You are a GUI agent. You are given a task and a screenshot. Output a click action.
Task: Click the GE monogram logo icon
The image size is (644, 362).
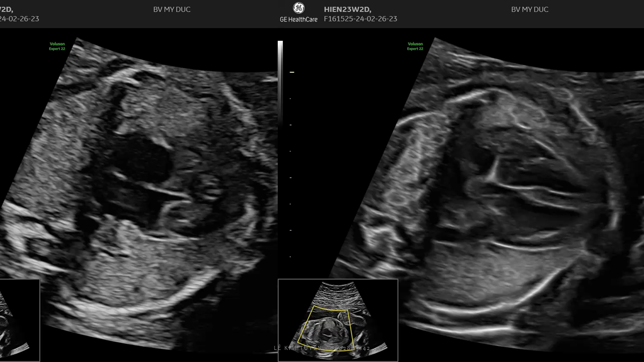(x=298, y=8)
